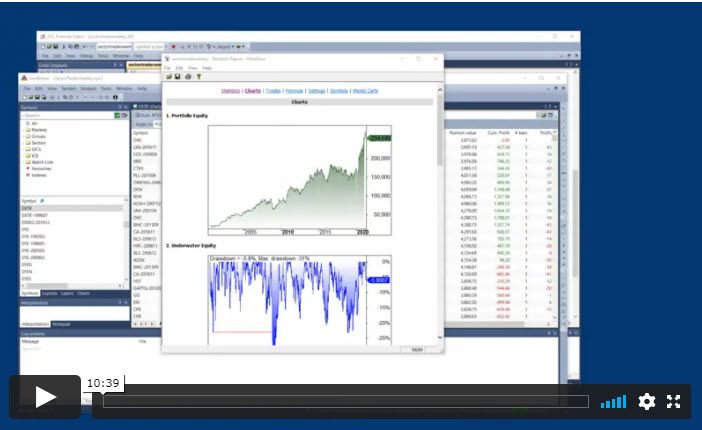702x430 pixels.
Task: Click the save icon in the report toolbar
Action: [177, 77]
